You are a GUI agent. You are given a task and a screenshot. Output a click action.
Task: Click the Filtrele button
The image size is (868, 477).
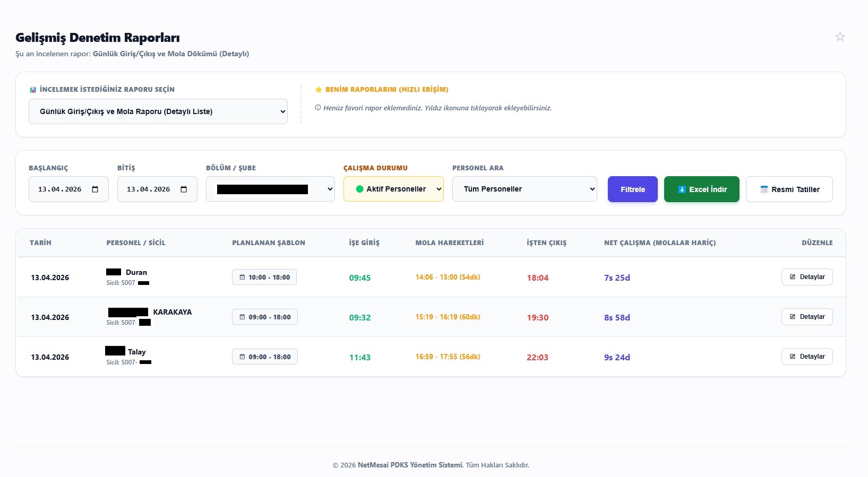(x=633, y=189)
